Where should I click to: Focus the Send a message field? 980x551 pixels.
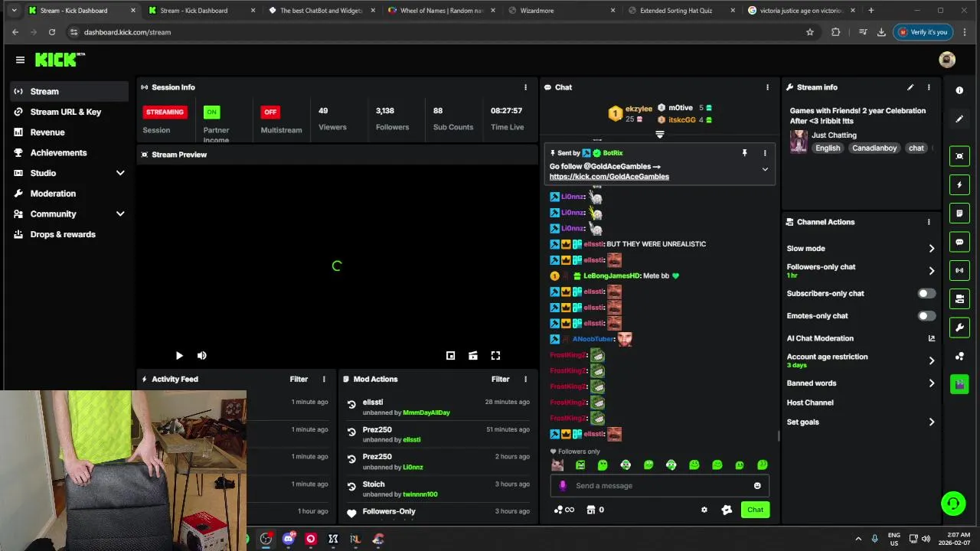click(659, 486)
